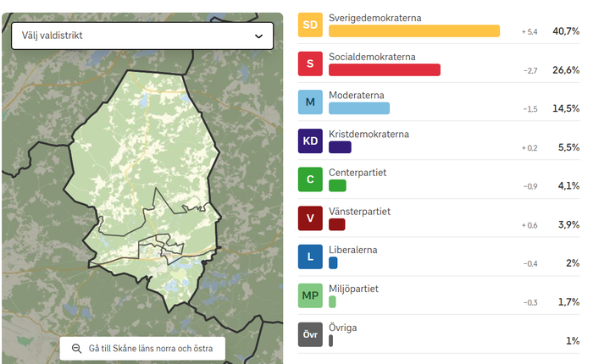This screenshot has width=593, height=364.
Task: Click the Vänsterpartiet label
Action: (x=359, y=212)
